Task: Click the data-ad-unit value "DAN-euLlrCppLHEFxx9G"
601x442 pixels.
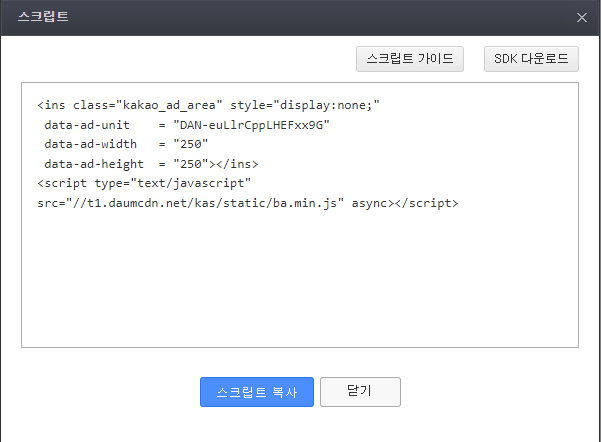Action: coord(251,125)
